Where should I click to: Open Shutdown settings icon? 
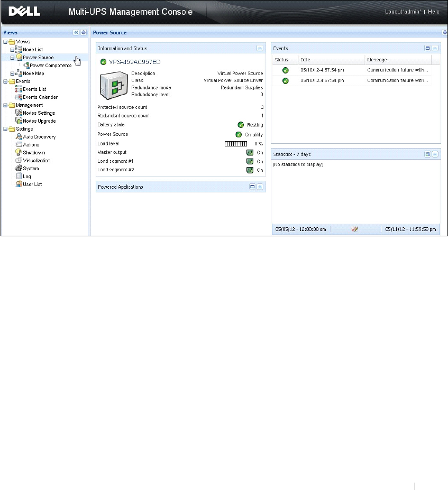click(x=19, y=152)
